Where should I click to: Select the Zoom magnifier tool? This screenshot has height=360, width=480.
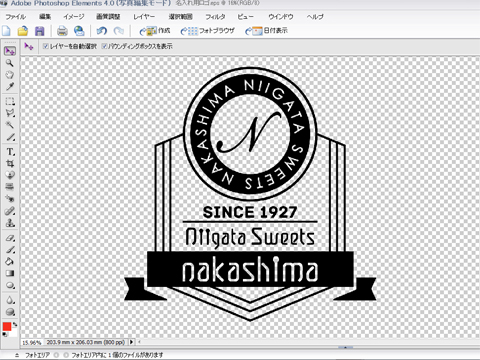point(10,63)
